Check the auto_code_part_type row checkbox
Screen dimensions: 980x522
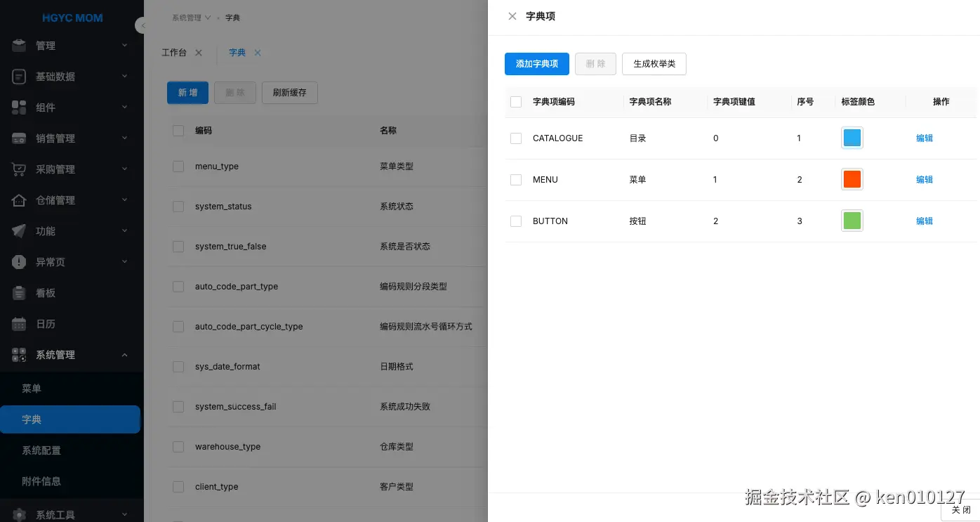[178, 287]
